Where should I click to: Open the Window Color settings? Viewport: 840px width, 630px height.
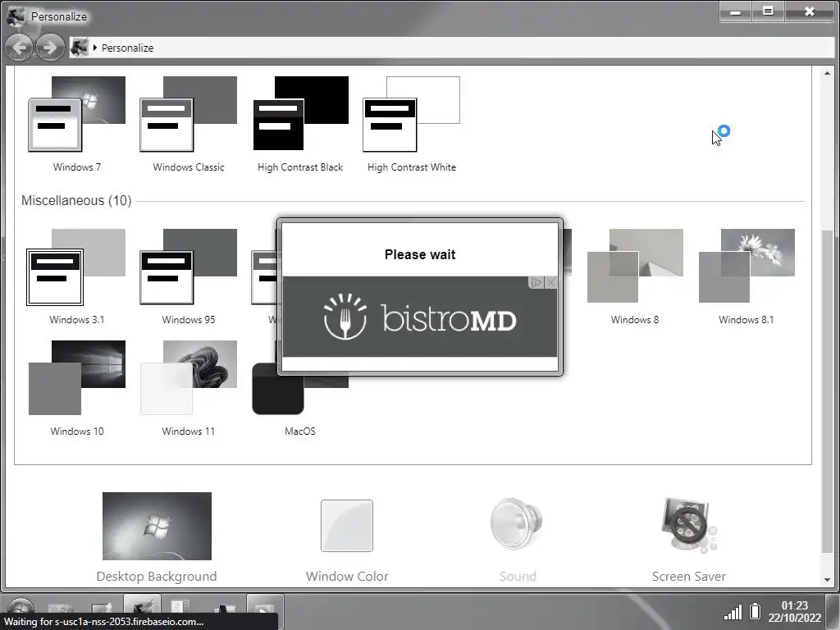click(347, 540)
